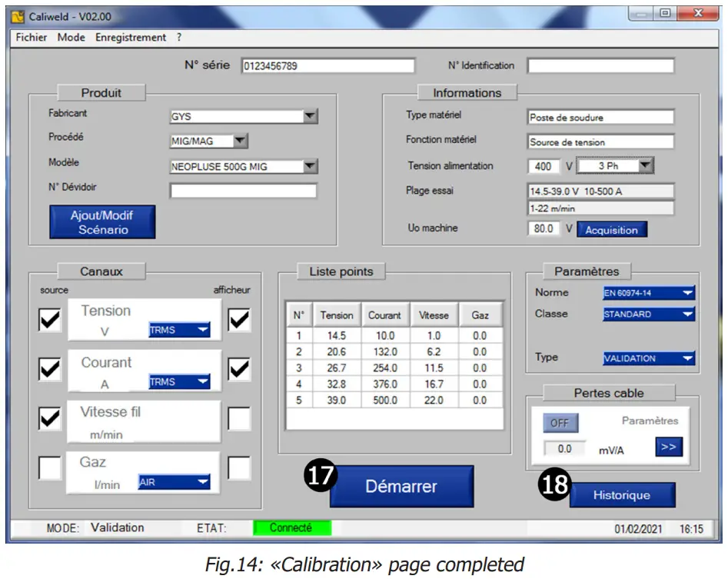Open the Fichier menu

point(32,37)
